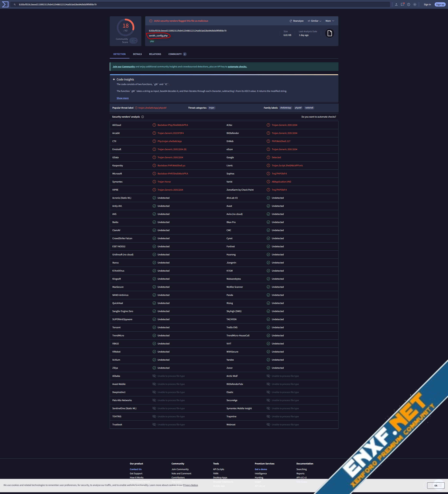This screenshot has width=448, height=494.
Task: Open the Privacy Notice link in cookie banner
Action: 190,485
